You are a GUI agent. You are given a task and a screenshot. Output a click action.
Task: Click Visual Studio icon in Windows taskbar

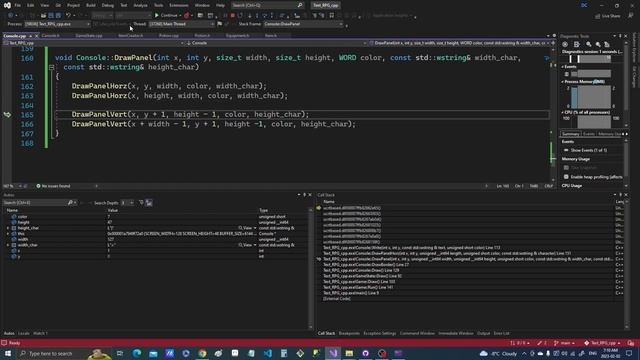pos(333,353)
